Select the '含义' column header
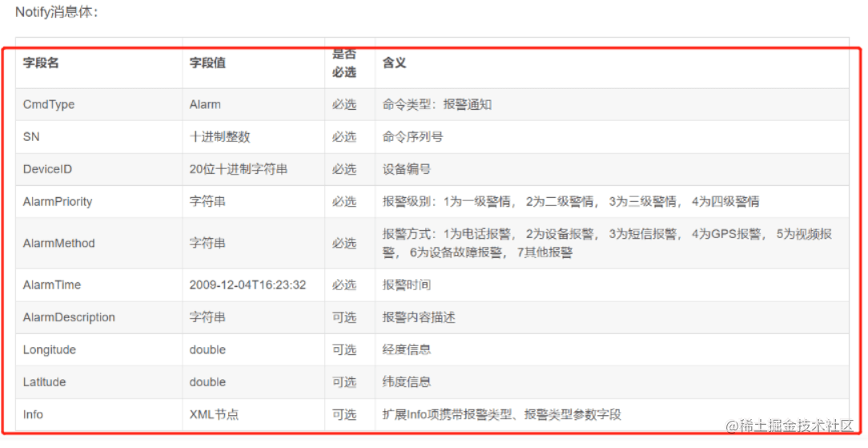This screenshot has width=868, height=448. [394, 63]
